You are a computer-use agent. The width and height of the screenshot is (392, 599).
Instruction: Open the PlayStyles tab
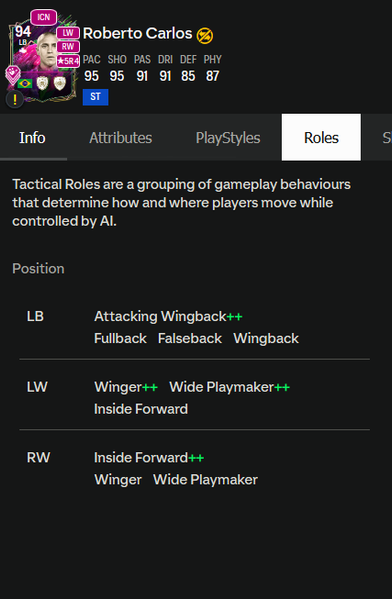[228, 138]
